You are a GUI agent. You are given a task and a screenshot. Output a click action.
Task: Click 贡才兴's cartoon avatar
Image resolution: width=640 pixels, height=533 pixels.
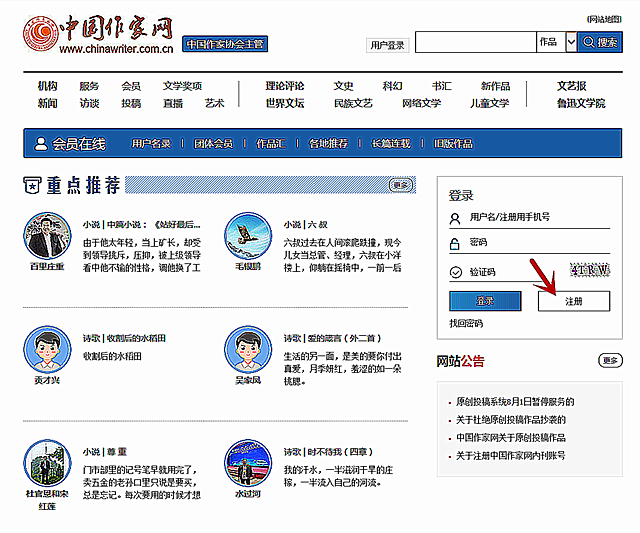click(44, 349)
